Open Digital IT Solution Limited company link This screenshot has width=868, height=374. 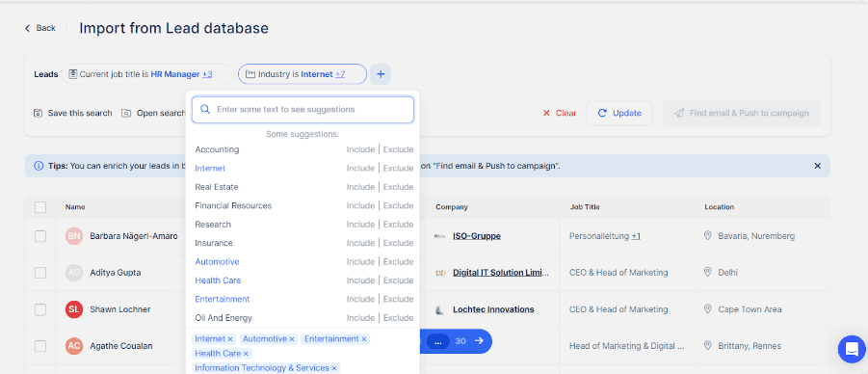501,273
